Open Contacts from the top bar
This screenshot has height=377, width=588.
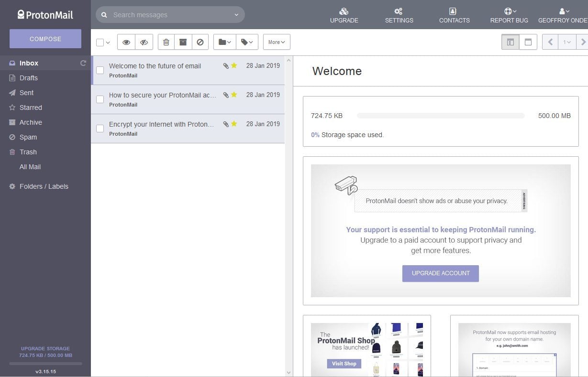[454, 15]
